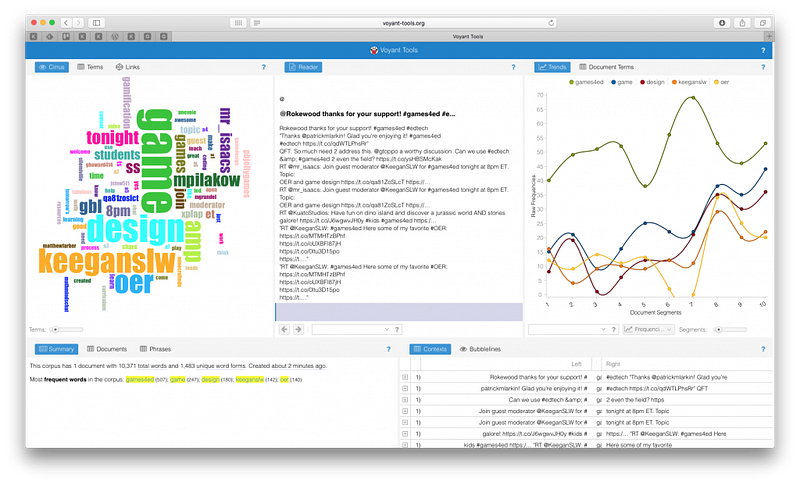Screen dimensions: 800x484
Task: Open Safari downloads
Action: 721,22
